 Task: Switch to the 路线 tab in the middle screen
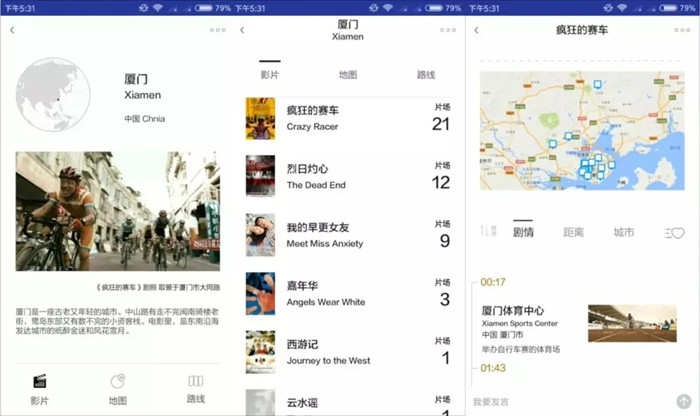[426, 75]
